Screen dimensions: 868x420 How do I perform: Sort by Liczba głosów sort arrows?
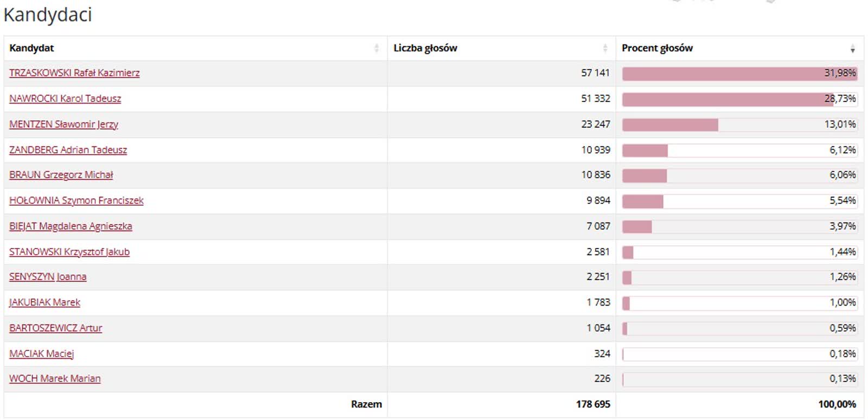coord(605,48)
